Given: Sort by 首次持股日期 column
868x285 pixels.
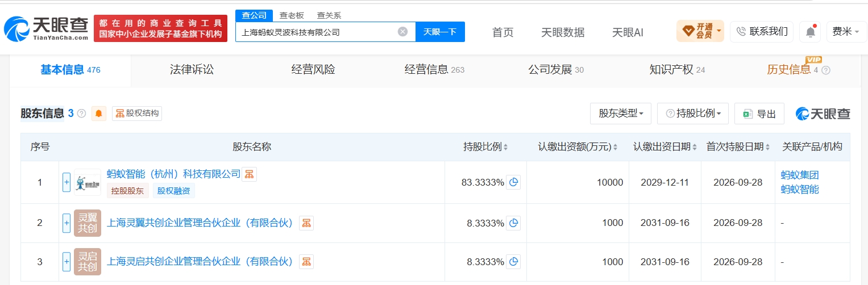Looking at the screenshot, I should pos(767,147).
